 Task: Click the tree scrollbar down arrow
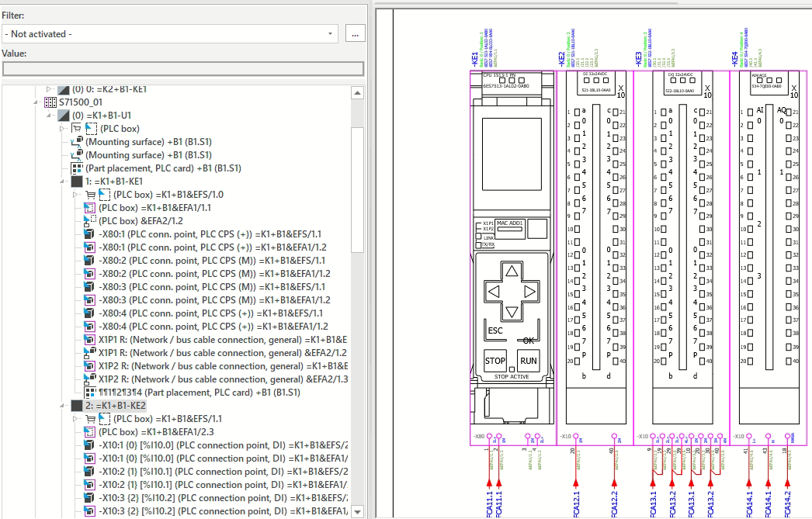(x=358, y=510)
